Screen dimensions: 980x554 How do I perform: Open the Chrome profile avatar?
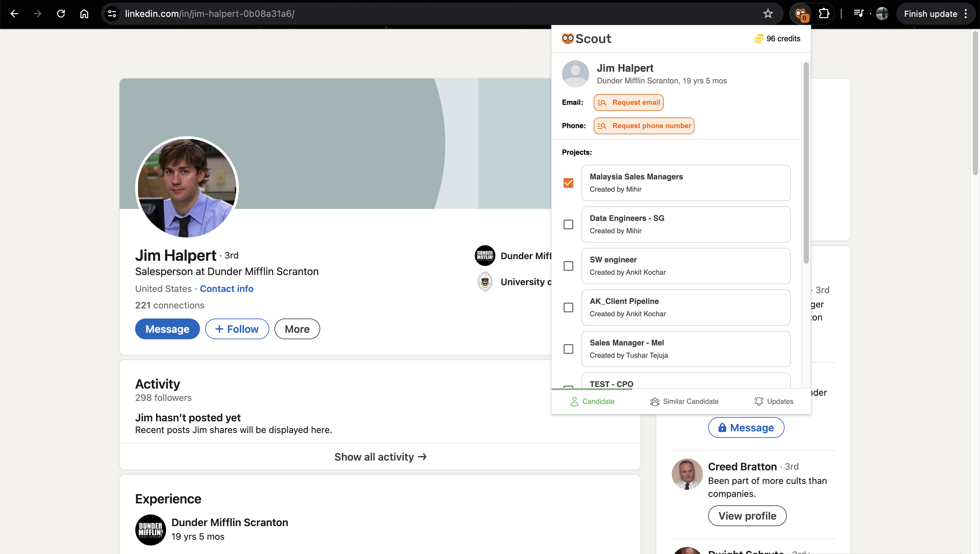[882, 14]
